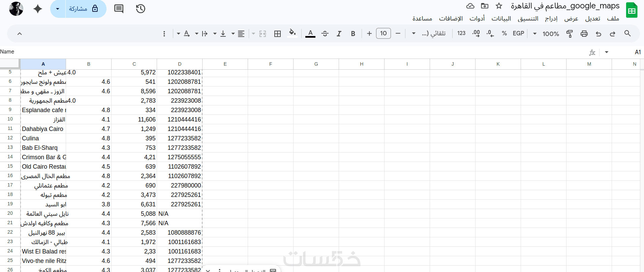Screen dimensions: 644x272
Task: Click cell containing Bab El-Sharq
Action: point(43,148)
